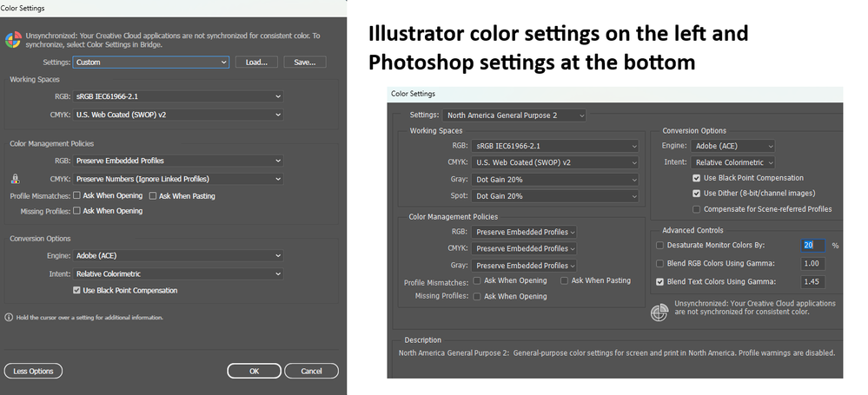Enable Blend RGB Colors Using Gamma

tap(659, 263)
